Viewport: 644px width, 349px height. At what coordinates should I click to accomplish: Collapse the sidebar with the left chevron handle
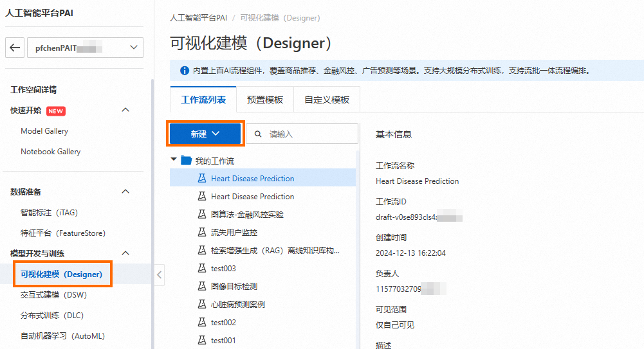pyautogui.click(x=160, y=275)
